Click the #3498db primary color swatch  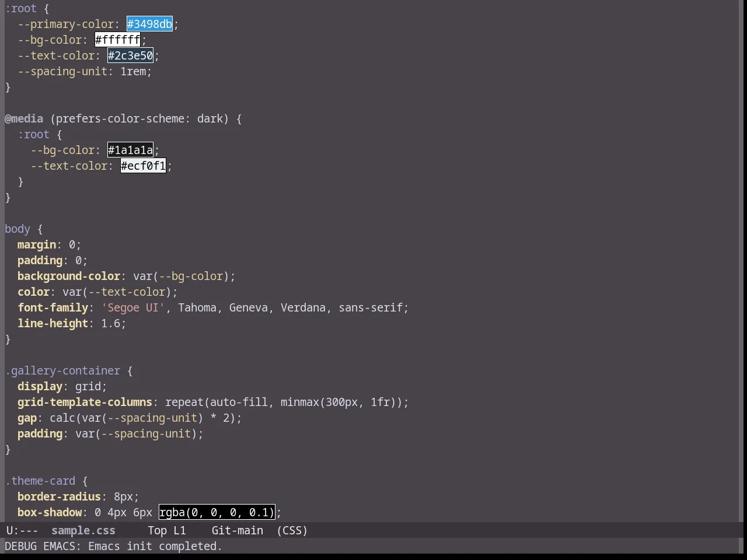pos(150,24)
